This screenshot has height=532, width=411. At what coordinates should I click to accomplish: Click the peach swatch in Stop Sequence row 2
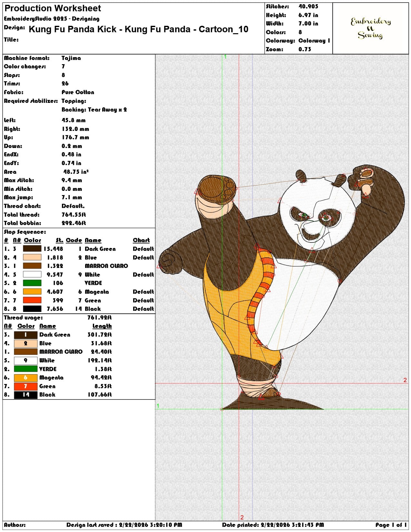click(x=32, y=257)
